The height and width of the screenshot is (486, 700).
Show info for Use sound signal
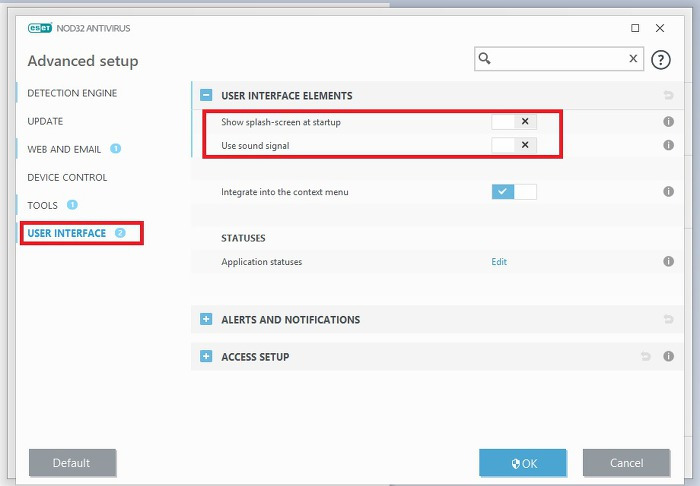[x=668, y=145]
